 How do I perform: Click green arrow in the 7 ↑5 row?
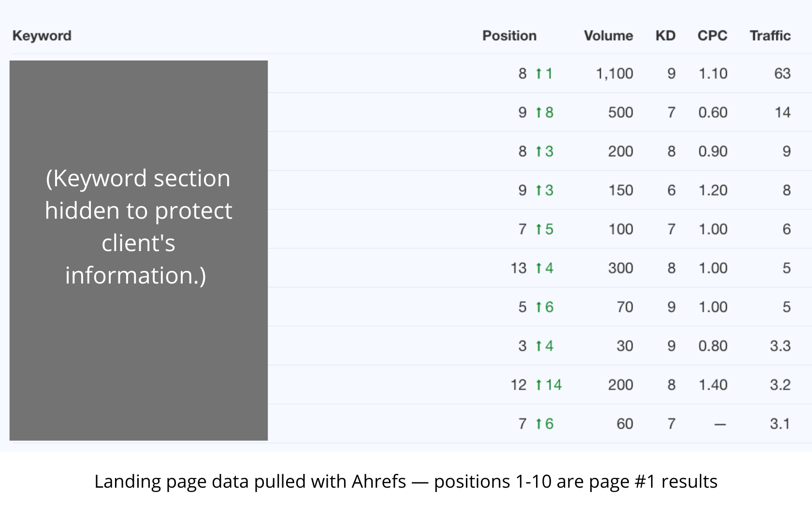(x=538, y=229)
